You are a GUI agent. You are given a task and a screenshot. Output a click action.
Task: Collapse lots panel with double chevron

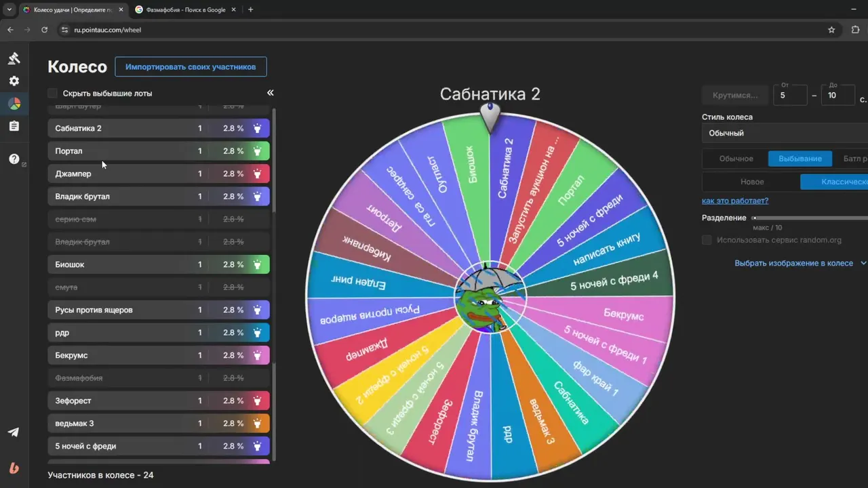(x=270, y=93)
